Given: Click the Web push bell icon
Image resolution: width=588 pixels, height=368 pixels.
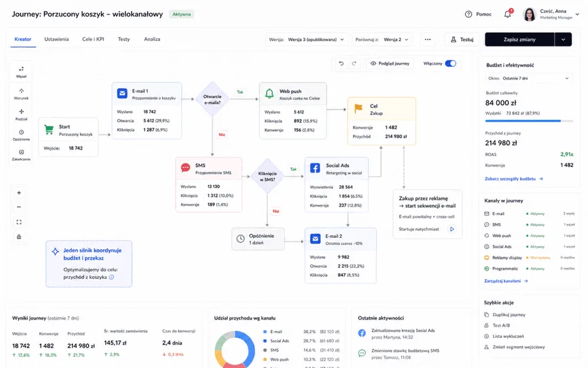Looking at the screenshot, I should tap(269, 93).
